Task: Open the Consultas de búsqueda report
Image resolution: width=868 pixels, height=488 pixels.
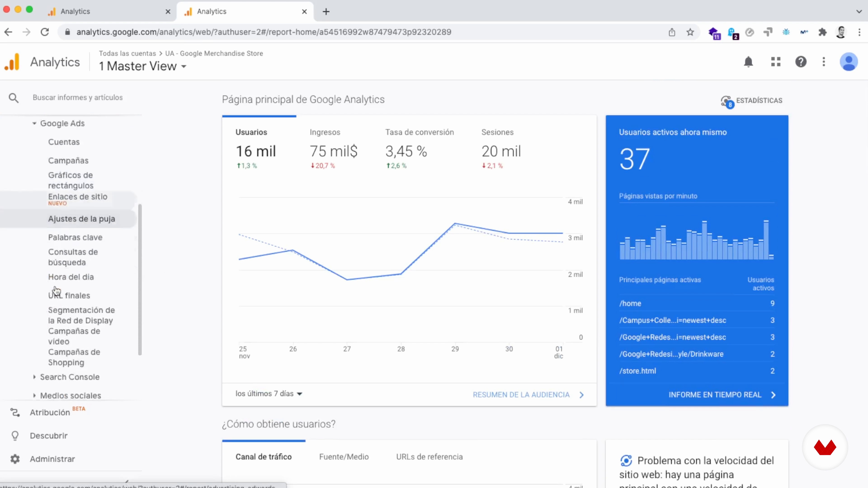Action: (x=73, y=257)
